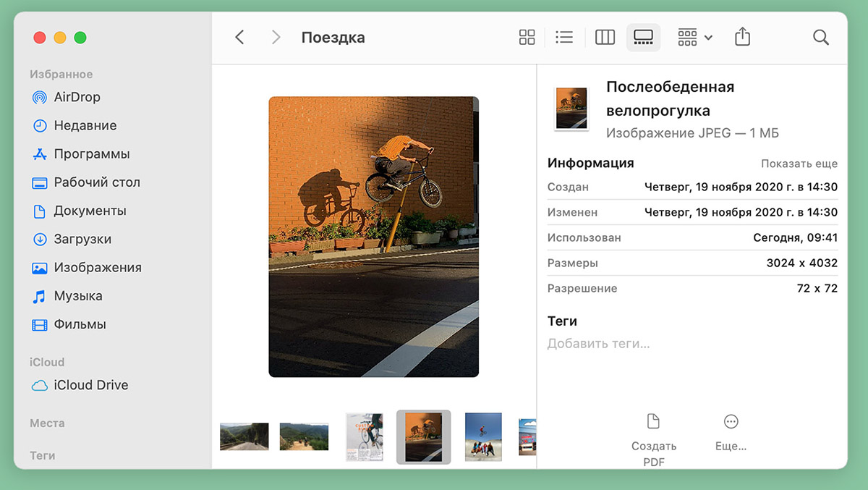Viewport: 868px width, 490px height.
Task: Open AirDrop in sidebar
Action: click(77, 97)
